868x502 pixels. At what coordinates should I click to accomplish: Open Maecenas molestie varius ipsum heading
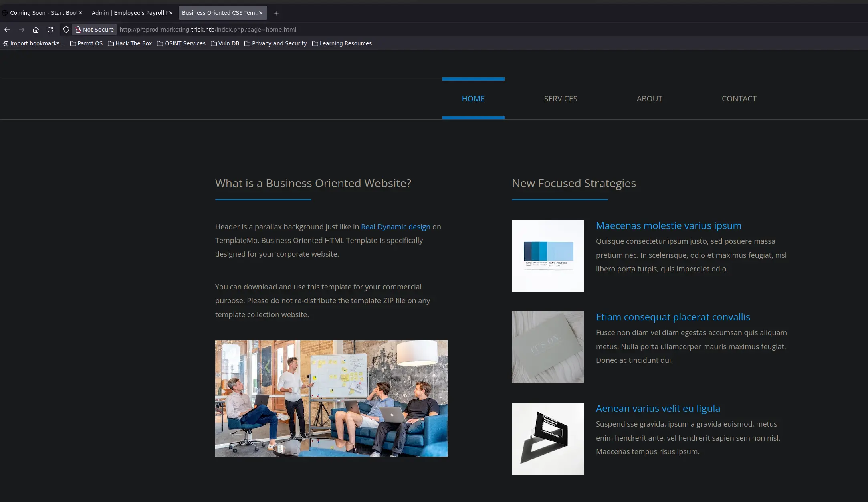coord(668,226)
